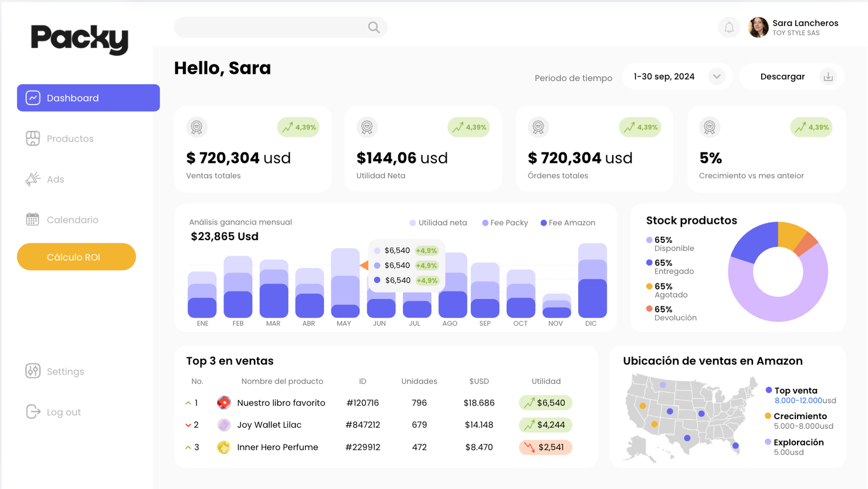This screenshot has width=868, height=489.
Task: Click the down arrow for rank 2
Action: (x=188, y=425)
